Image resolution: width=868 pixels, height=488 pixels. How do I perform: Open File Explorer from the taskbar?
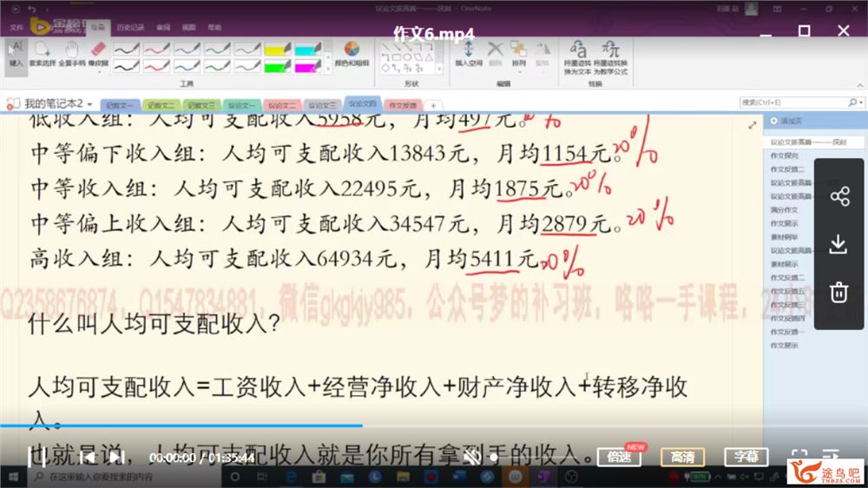(x=403, y=477)
